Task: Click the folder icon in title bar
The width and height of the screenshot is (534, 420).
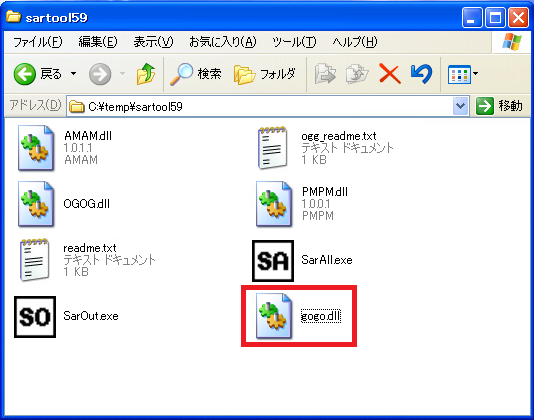Action: click(14, 16)
